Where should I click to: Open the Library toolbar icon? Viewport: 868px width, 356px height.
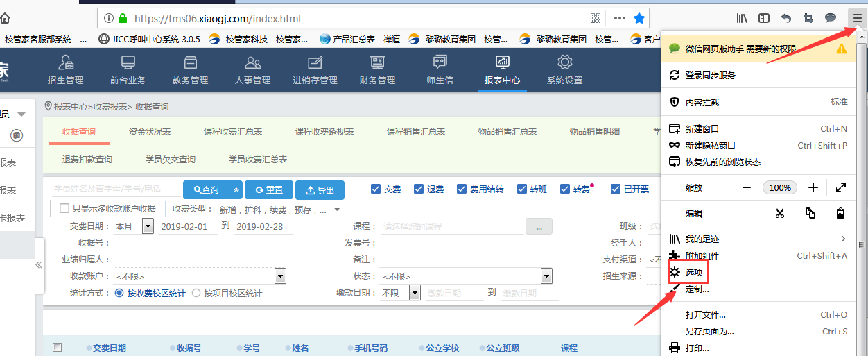[742, 18]
